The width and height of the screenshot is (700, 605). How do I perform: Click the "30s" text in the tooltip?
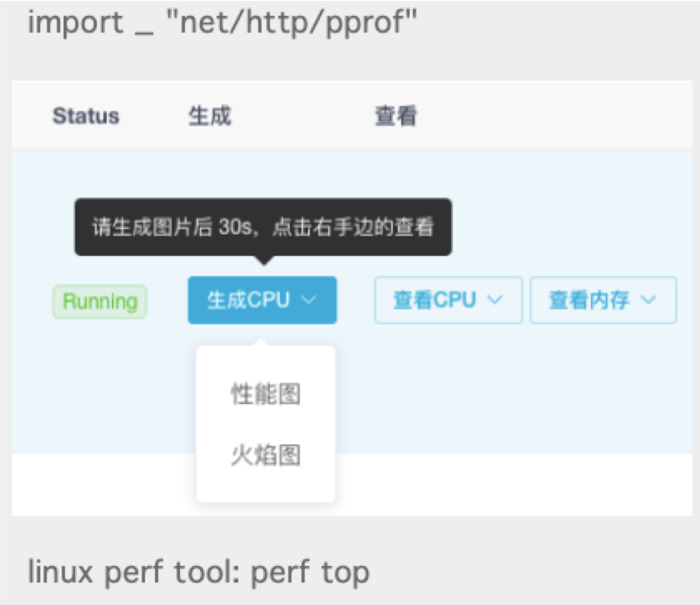[x=235, y=227]
